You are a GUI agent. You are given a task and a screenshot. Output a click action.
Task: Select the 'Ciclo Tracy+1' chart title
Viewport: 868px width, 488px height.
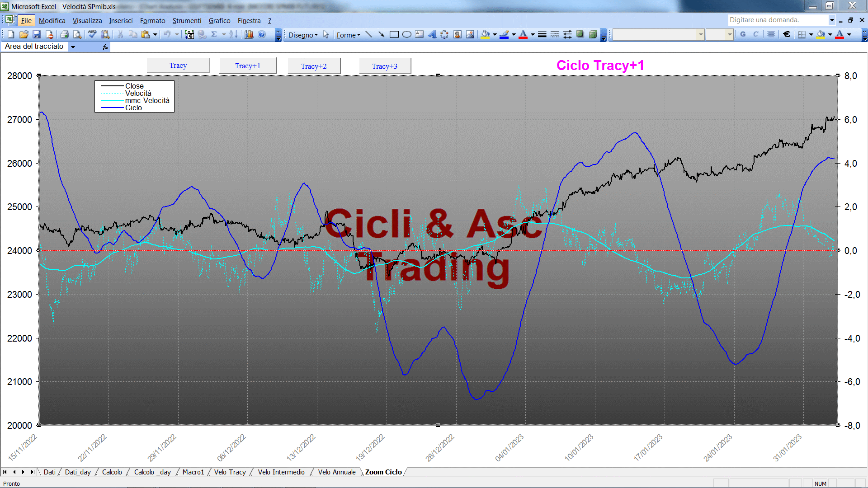point(600,66)
